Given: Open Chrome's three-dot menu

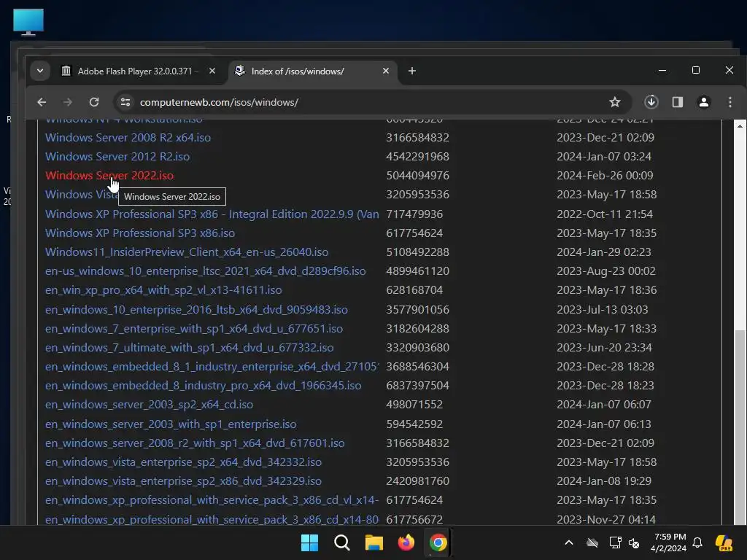Looking at the screenshot, I should [x=729, y=102].
